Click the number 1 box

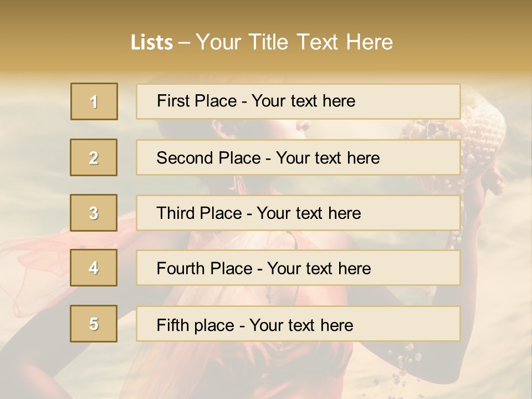(x=94, y=101)
